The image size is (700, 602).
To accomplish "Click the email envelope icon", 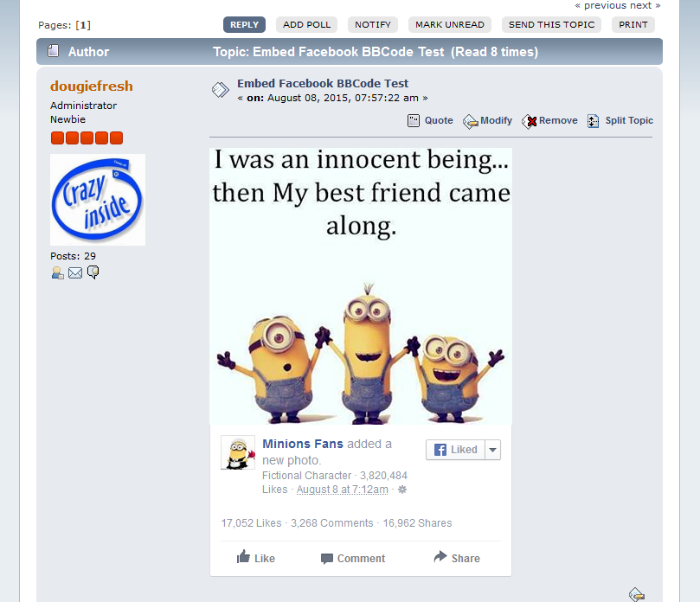I will [75, 272].
